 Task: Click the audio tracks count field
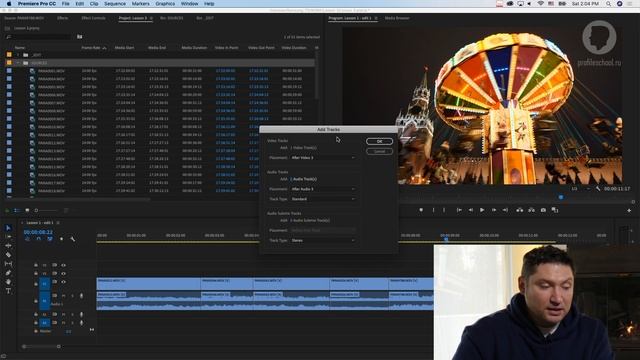click(291, 179)
